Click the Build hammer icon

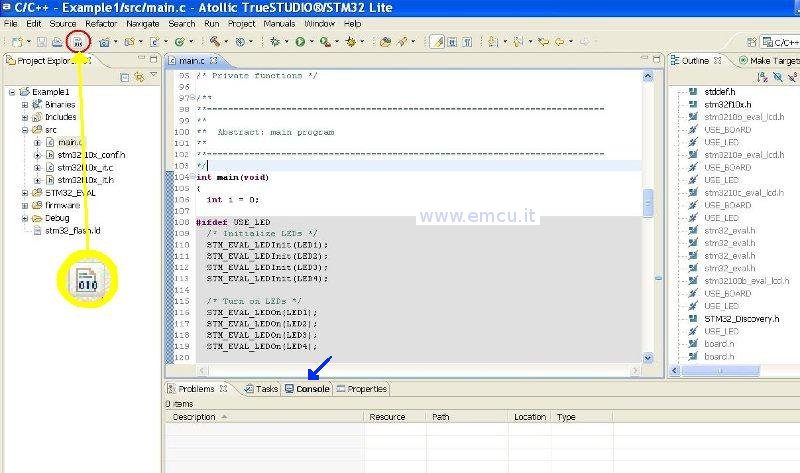pos(215,42)
